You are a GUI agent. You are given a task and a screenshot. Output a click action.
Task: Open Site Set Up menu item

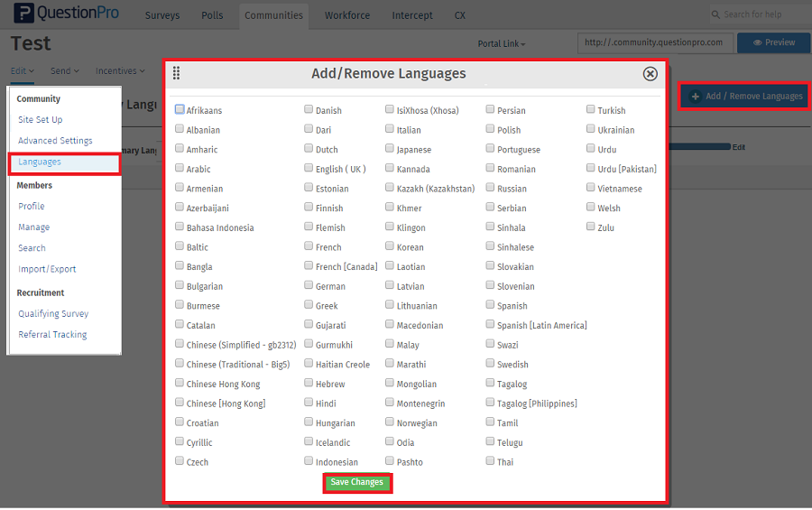(x=41, y=120)
